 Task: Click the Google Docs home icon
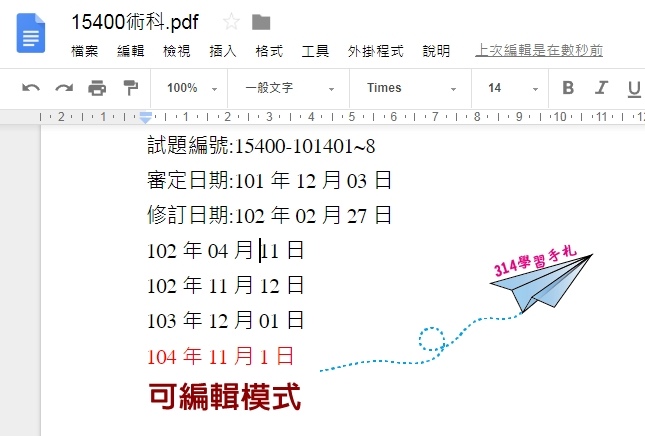pos(31,33)
